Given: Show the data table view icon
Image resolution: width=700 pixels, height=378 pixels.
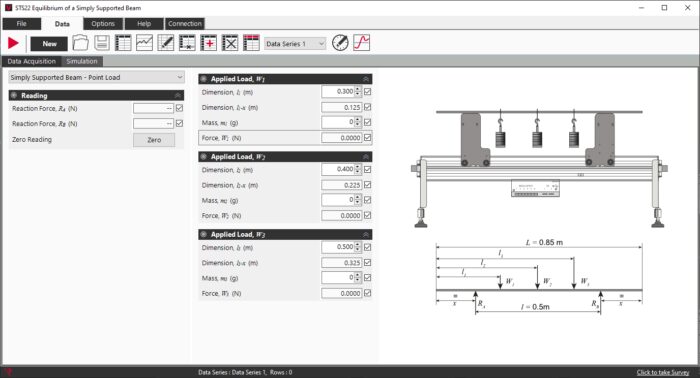Looking at the screenshot, I should (123, 43).
